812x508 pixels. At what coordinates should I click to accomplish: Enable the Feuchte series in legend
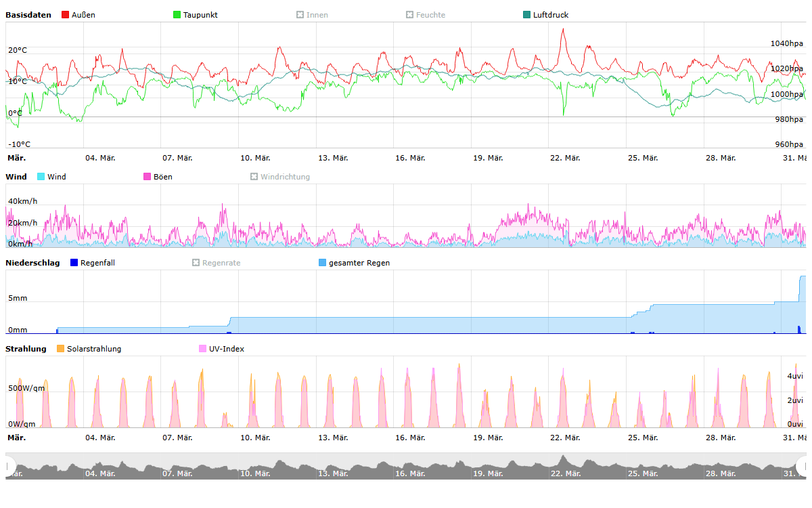point(409,15)
